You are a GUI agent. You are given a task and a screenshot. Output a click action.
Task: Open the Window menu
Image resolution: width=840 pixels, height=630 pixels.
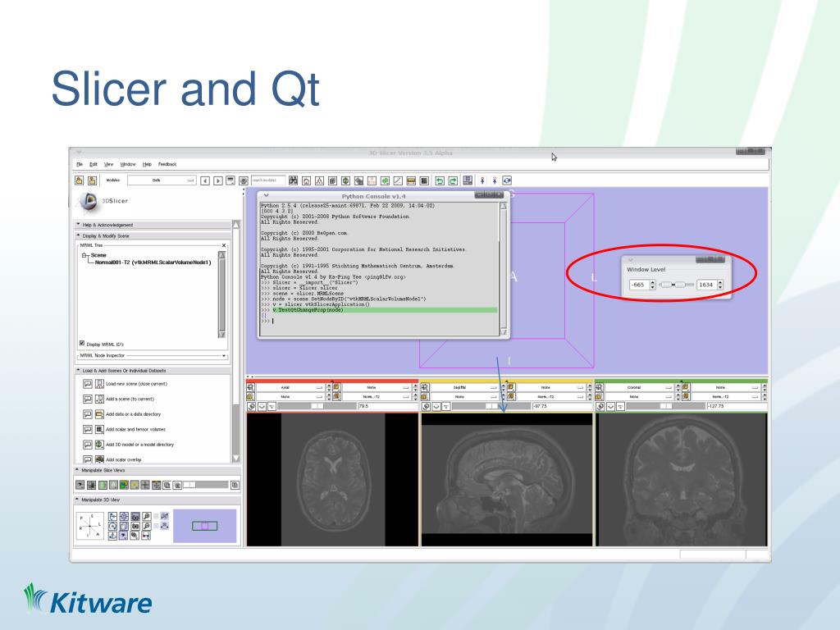coord(127,164)
